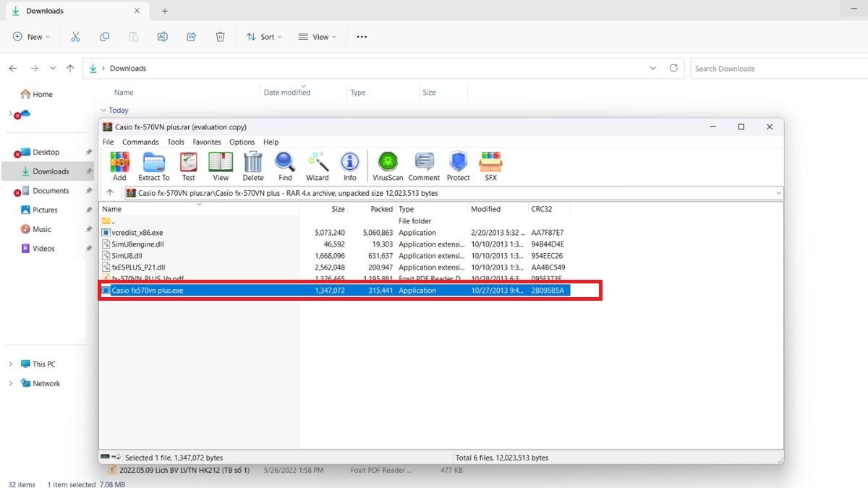Open See more options in Explorer toolbar

[362, 37]
